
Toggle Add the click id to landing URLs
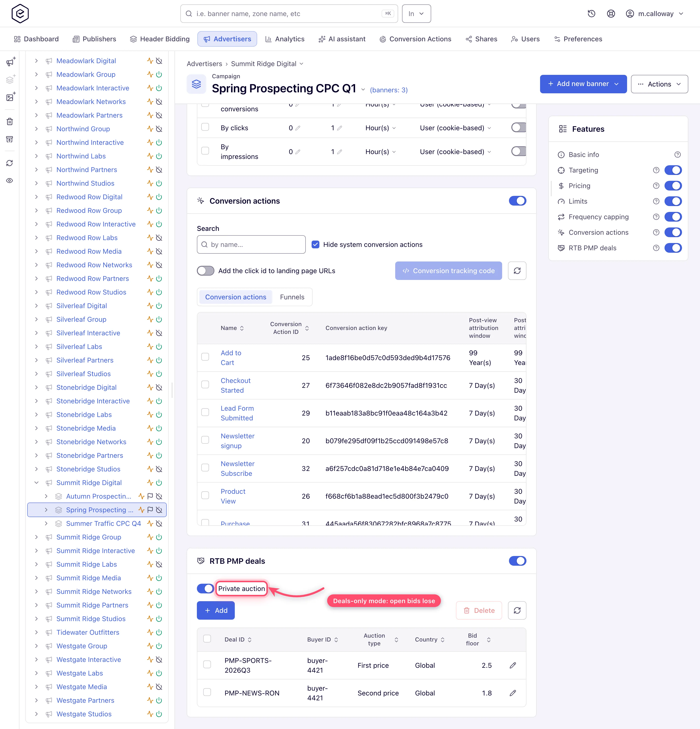coord(206,271)
